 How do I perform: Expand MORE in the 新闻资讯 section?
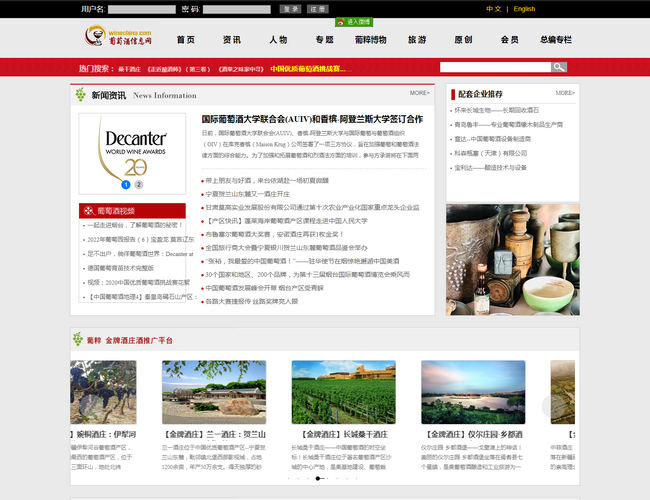[419, 93]
